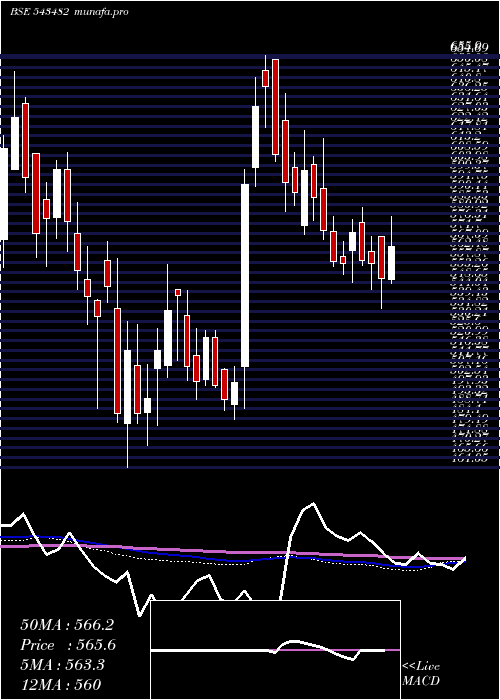The height and width of the screenshot is (700, 500).
Task: Click the 5MA : 563.3 value
Action: tap(62, 665)
